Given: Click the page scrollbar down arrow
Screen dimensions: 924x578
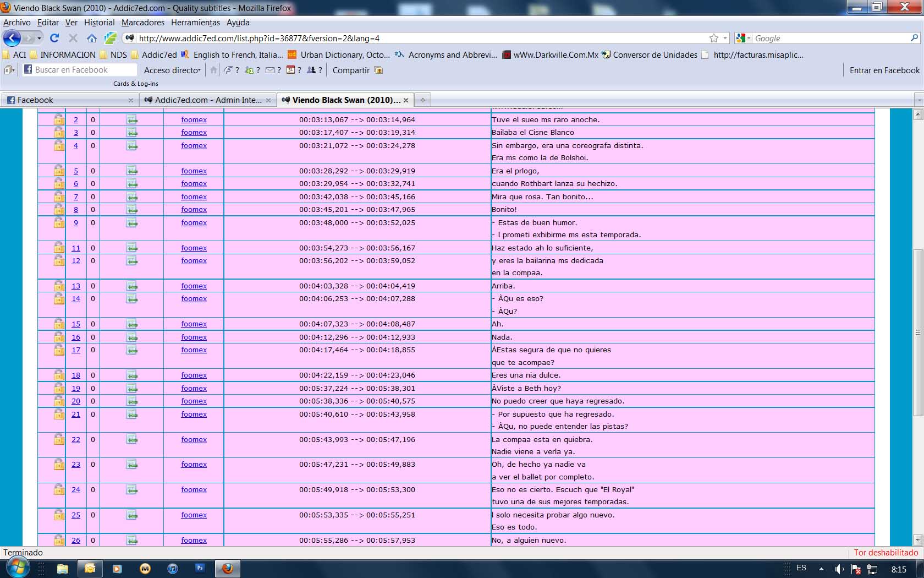Looking at the screenshot, I should click(x=917, y=540).
